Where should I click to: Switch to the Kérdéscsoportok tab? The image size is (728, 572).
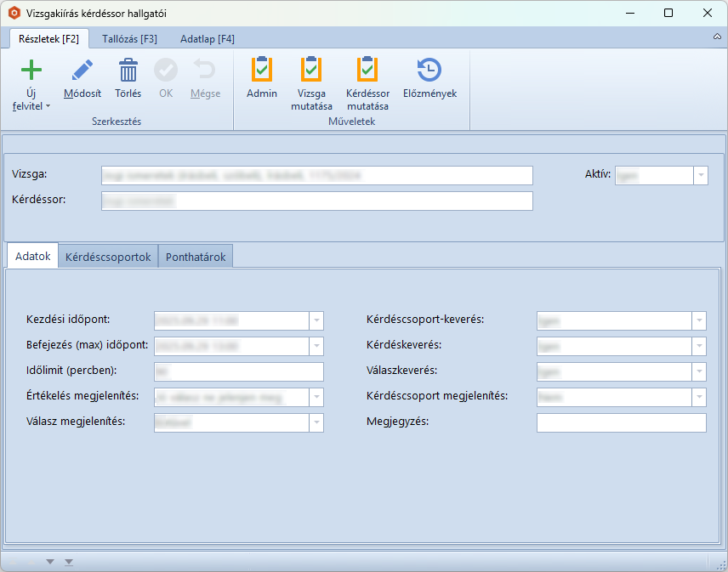108,257
